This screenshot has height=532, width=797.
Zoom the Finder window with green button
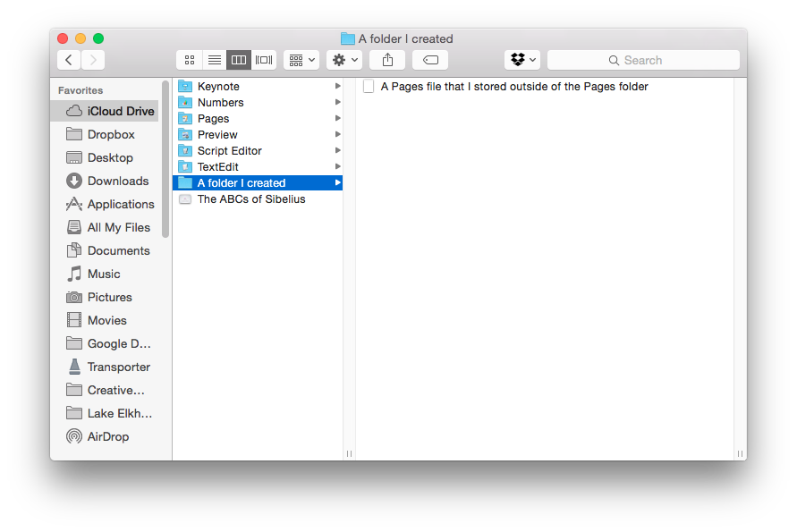pos(98,38)
